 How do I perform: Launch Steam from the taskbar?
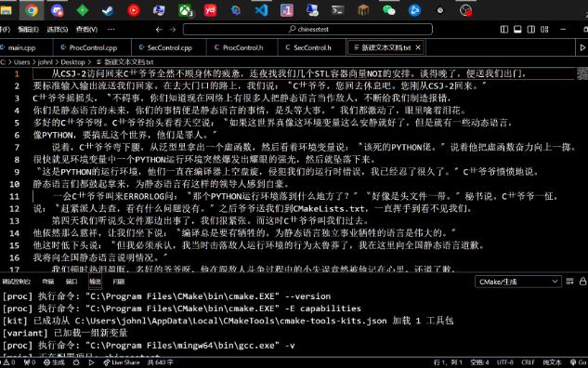tap(108, 10)
